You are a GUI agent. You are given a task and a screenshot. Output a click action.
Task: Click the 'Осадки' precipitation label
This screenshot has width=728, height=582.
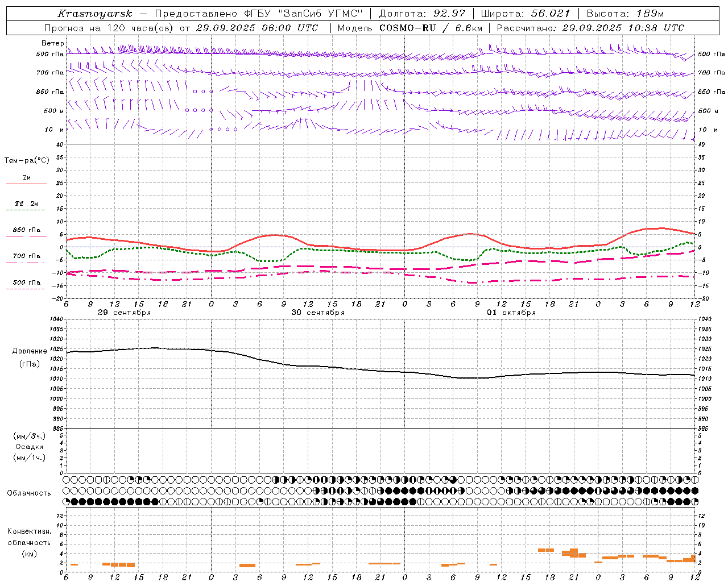point(30,447)
